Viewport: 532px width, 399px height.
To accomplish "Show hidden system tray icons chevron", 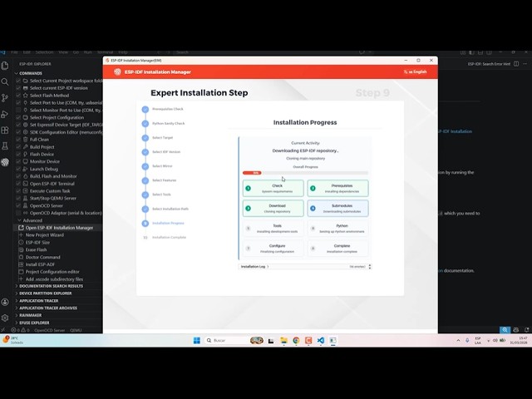I will [458, 340].
